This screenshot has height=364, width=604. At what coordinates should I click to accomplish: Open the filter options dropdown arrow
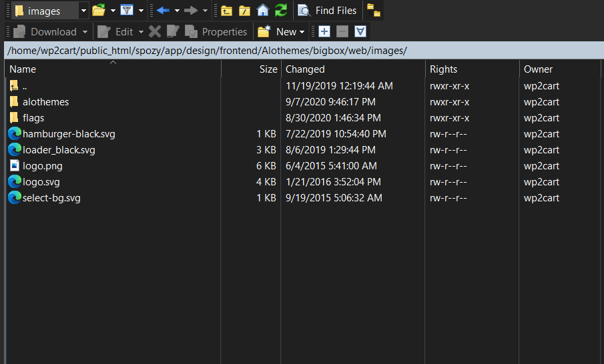pos(141,11)
